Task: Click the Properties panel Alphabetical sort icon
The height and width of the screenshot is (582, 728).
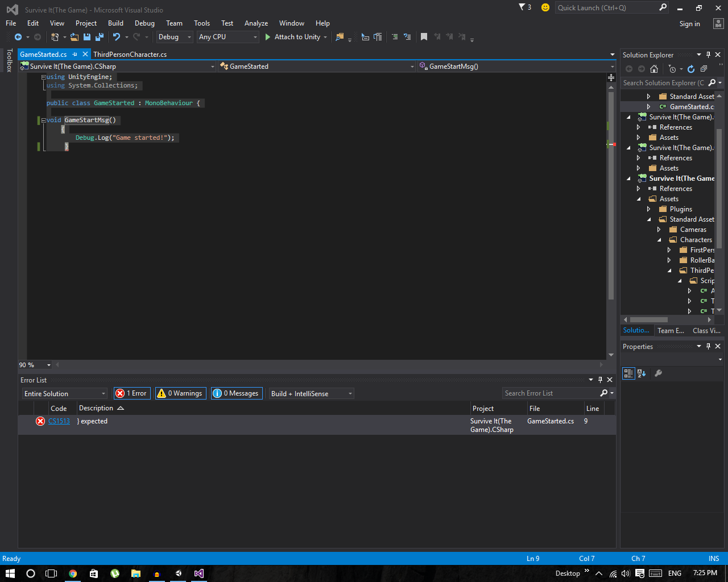Action: [x=642, y=373]
